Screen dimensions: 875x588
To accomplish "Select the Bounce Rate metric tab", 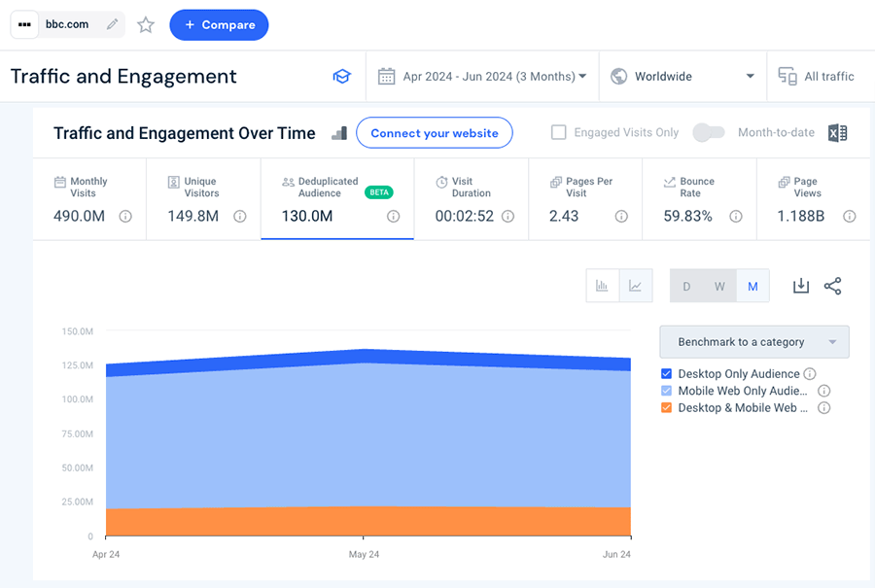I will coord(700,199).
